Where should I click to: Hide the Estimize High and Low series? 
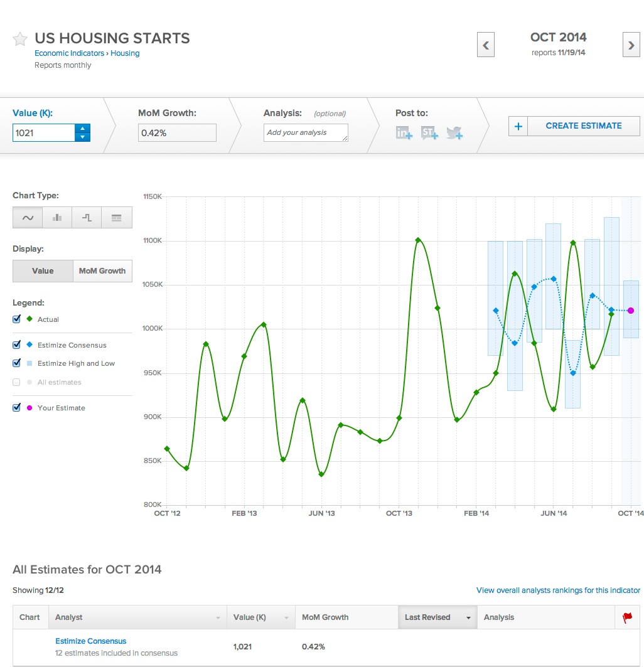pyautogui.click(x=16, y=363)
